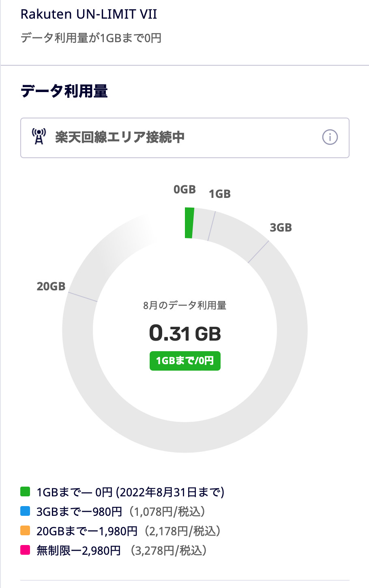Click the 0.31 GB usage figure
This screenshot has height=588, width=369.
click(x=185, y=333)
